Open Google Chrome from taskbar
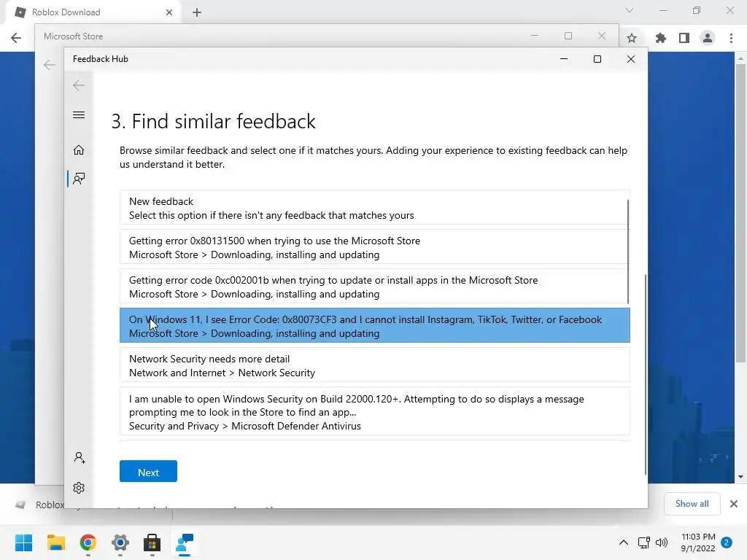 click(x=88, y=542)
